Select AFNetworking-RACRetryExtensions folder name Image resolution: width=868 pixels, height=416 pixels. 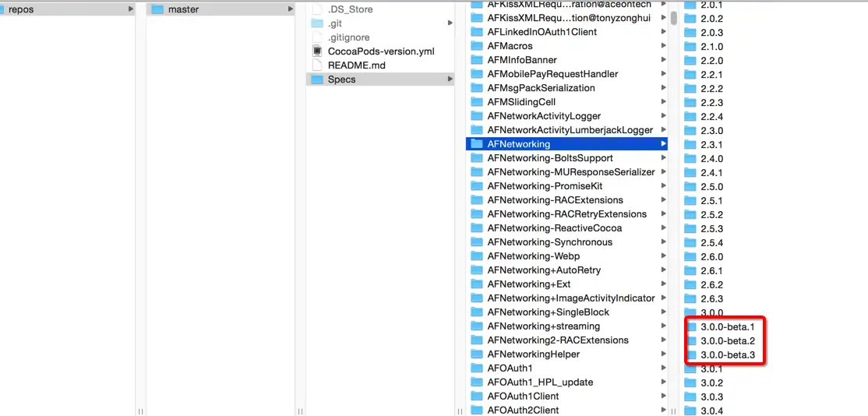[x=567, y=214]
